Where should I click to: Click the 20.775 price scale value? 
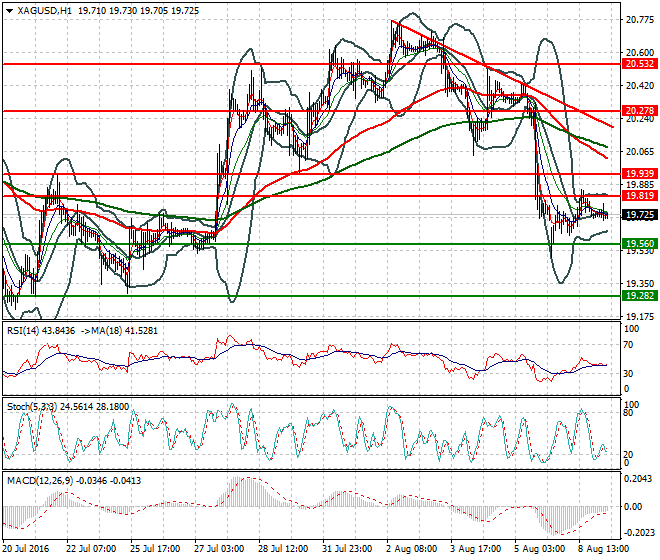pos(640,20)
